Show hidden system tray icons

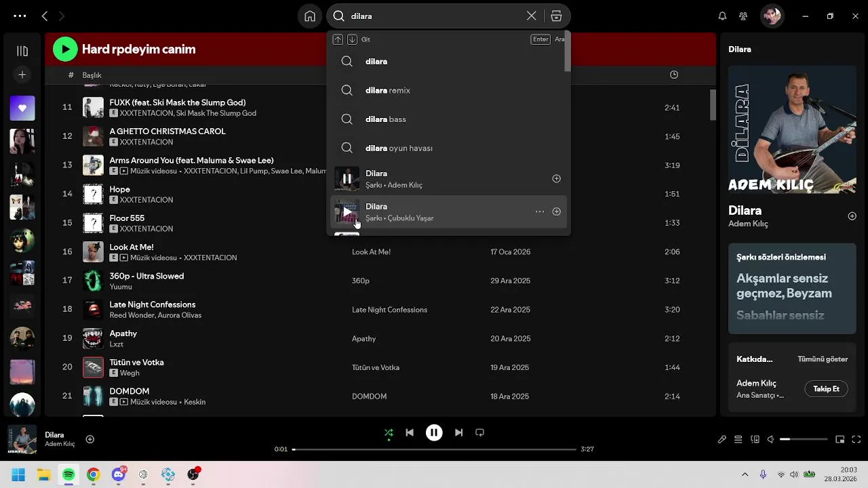tap(745, 474)
